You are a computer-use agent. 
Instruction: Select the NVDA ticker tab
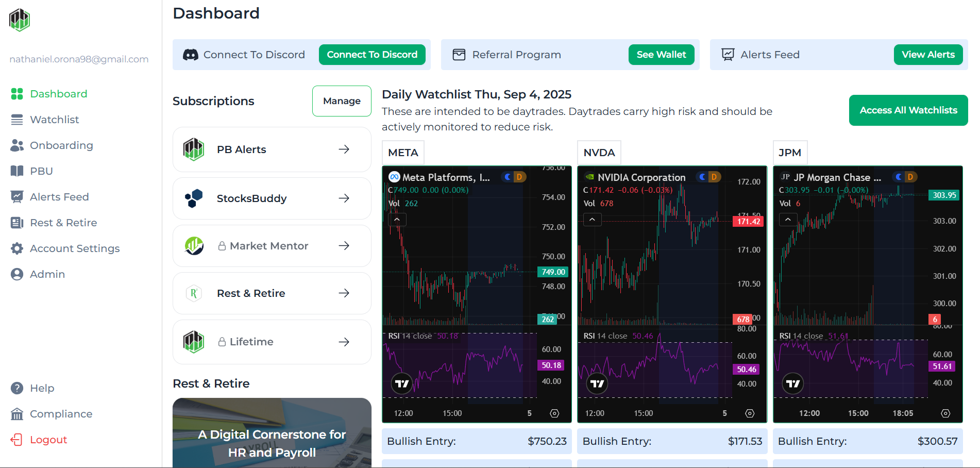pos(599,153)
